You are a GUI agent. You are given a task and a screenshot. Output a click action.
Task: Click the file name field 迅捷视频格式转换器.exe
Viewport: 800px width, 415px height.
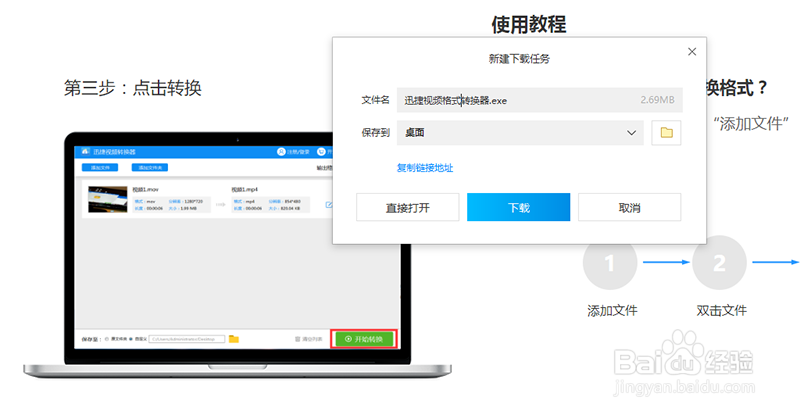click(x=539, y=100)
